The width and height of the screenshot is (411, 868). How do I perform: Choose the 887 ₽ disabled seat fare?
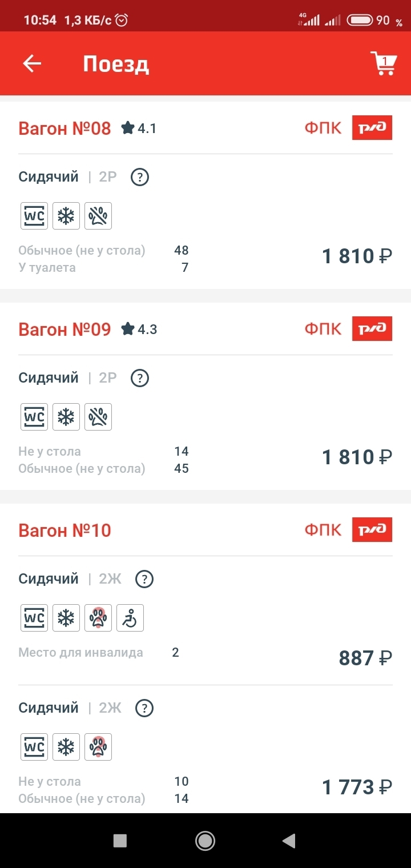(365, 658)
